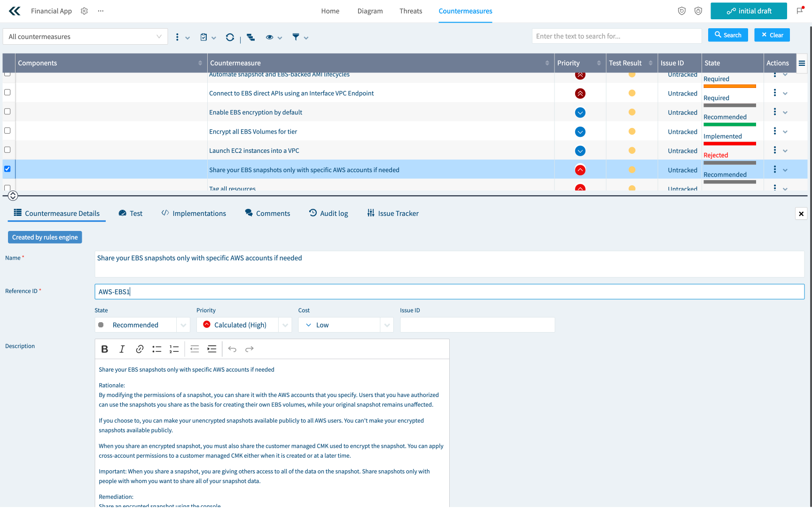Screen dimensions: 812x508
Task: Click inside the Issue ID input field
Action: click(476, 325)
